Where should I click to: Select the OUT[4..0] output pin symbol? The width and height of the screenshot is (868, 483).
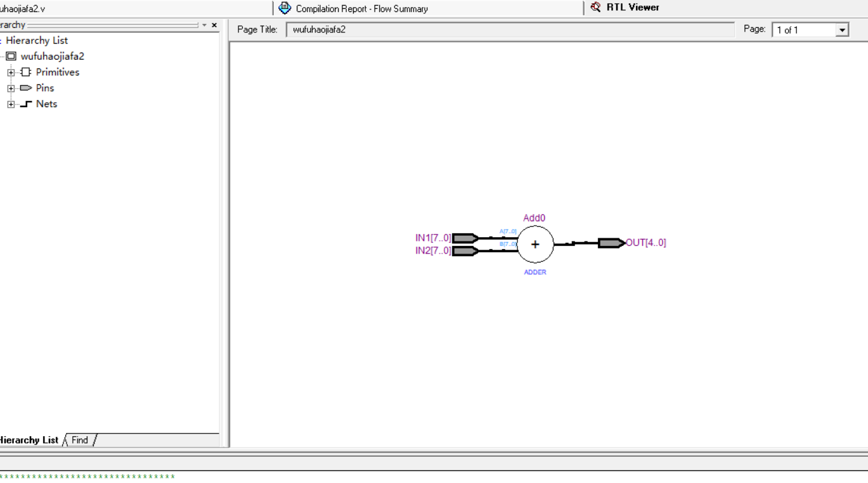pos(611,243)
